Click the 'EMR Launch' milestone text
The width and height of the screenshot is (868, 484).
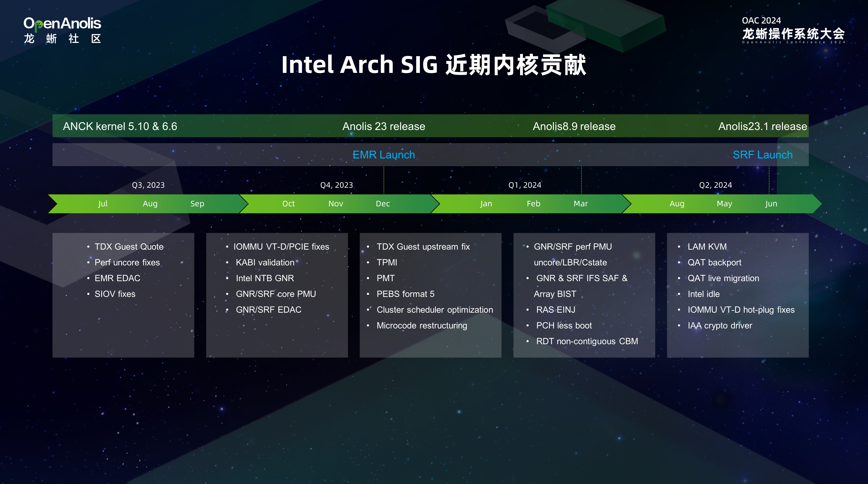click(384, 155)
